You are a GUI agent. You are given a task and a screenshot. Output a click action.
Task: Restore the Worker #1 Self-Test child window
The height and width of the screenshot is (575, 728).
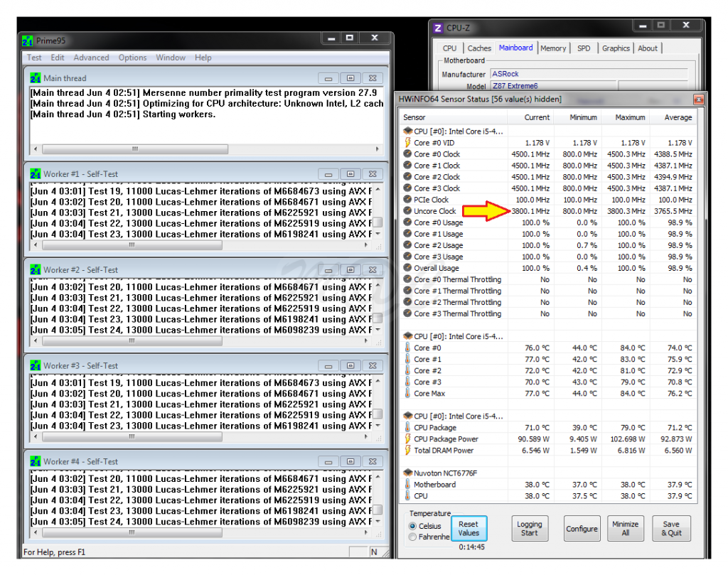coord(350,174)
